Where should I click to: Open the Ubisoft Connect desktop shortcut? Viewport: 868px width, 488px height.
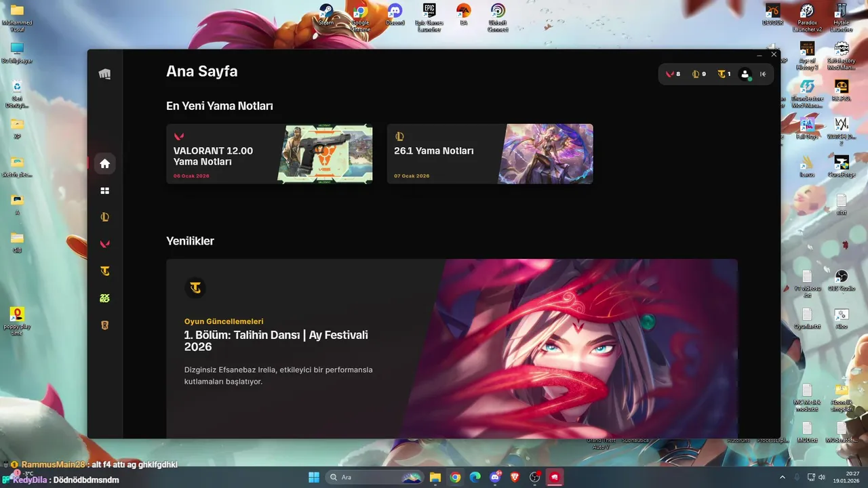pyautogui.click(x=498, y=18)
